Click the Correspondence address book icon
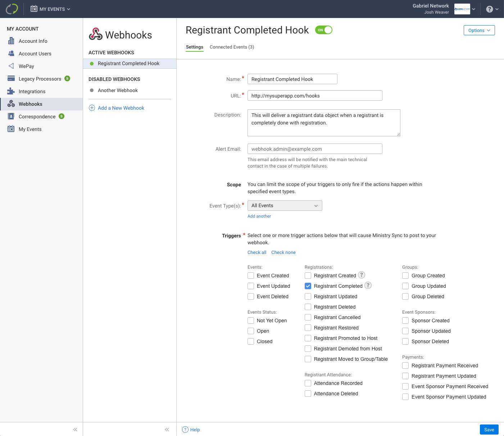504x436 pixels. (x=11, y=117)
